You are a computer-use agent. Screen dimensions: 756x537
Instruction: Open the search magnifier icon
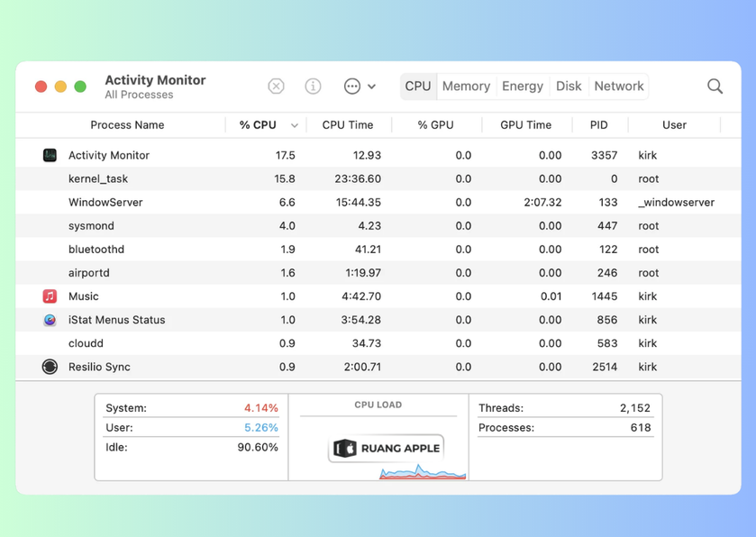[715, 86]
